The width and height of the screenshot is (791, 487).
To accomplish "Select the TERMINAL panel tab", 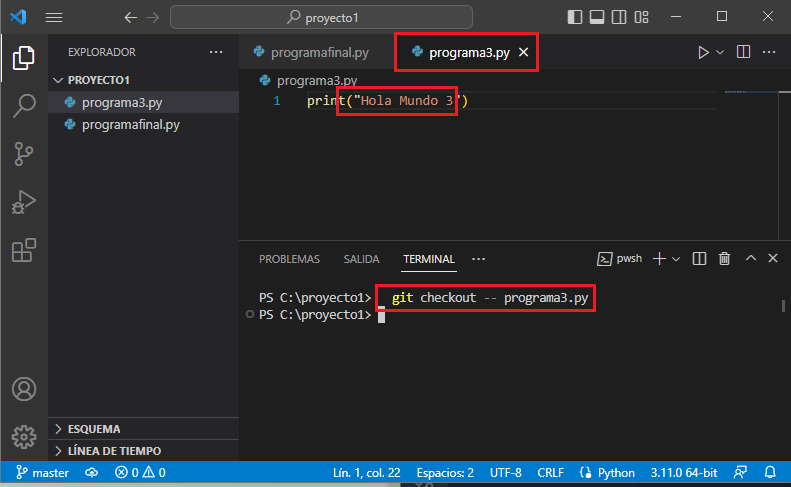I will coord(429,259).
